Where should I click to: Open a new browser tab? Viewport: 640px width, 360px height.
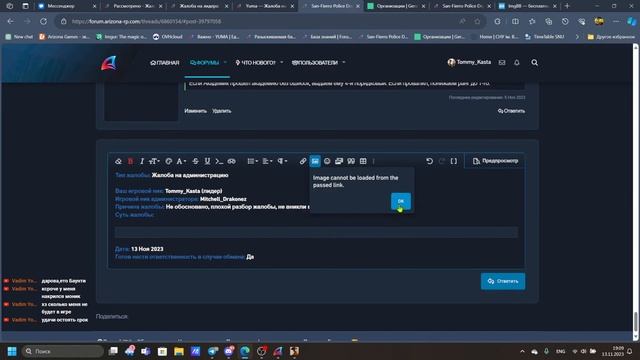point(567,6)
